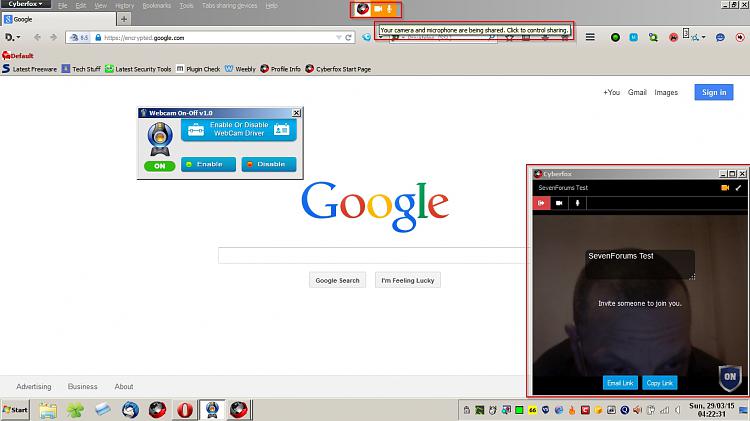Open the View menu

point(100,6)
